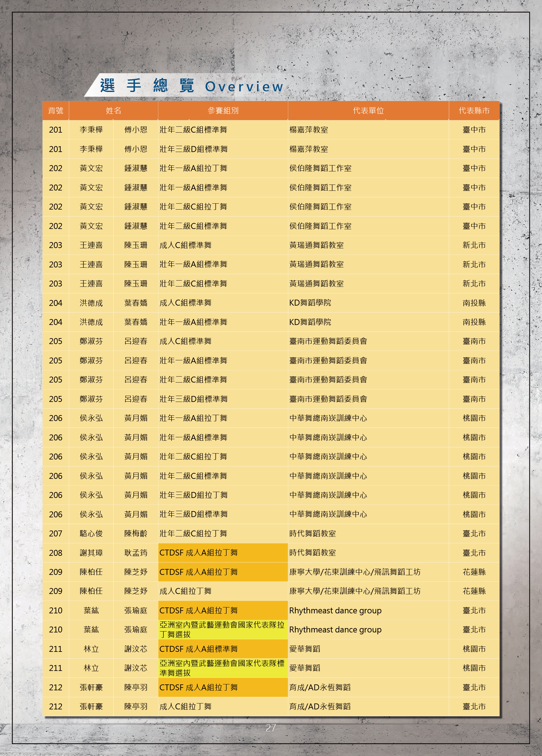Select '壯年二級C組標準舞' in the 鄭淑芬 rows
Image resolution: width=542 pixels, height=756 pixels.
point(193,380)
